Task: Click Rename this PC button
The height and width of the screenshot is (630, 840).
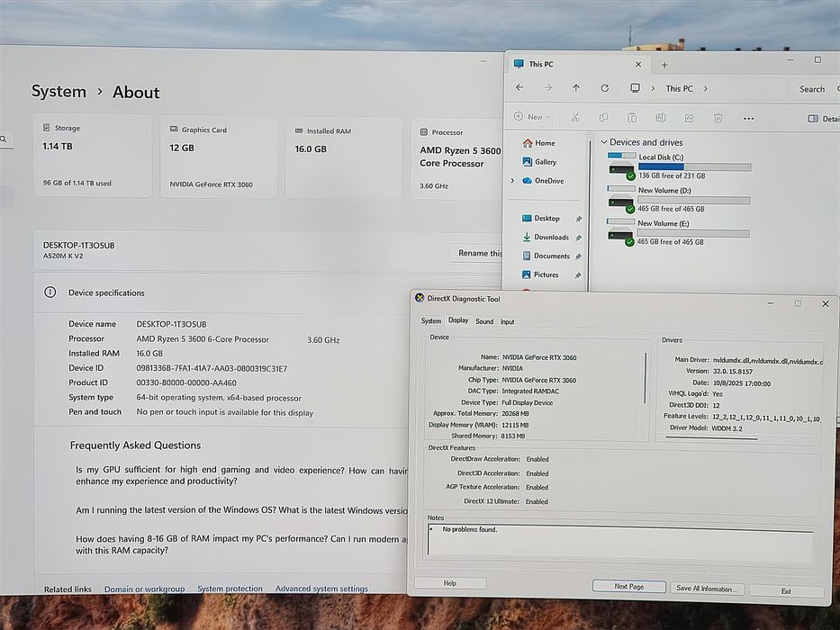Action: pyautogui.click(x=477, y=253)
